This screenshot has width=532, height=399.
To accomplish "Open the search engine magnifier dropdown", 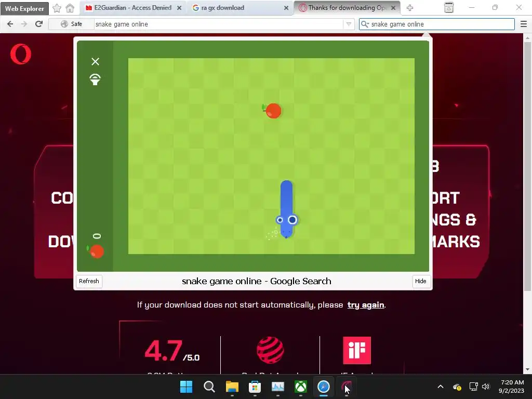I will click(x=365, y=24).
